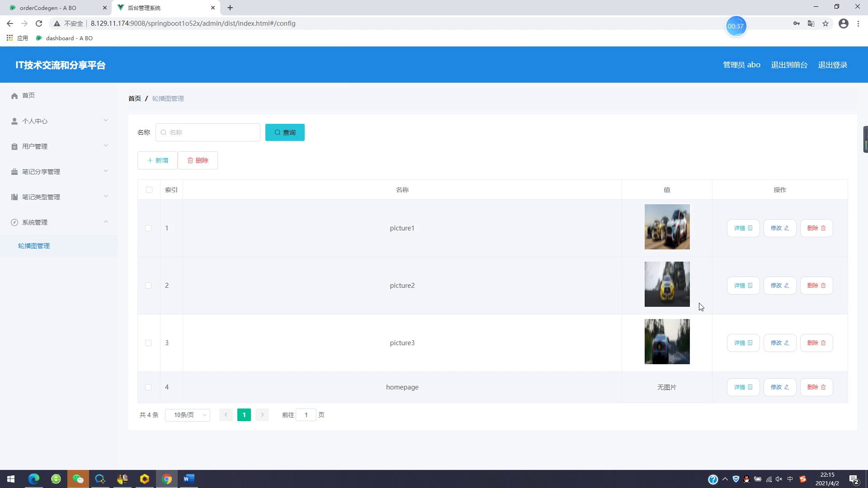Click 退出登录 to log out

(x=833, y=65)
